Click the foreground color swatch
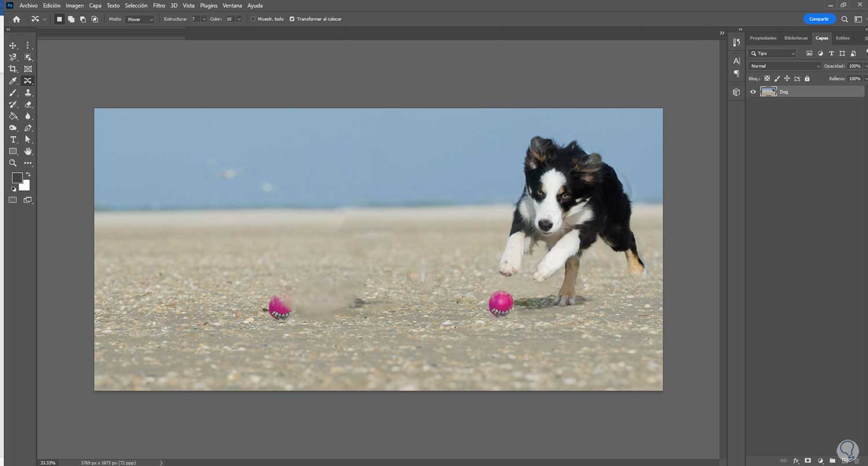The height and width of the screenshot is (466, 868). point(17,178)
